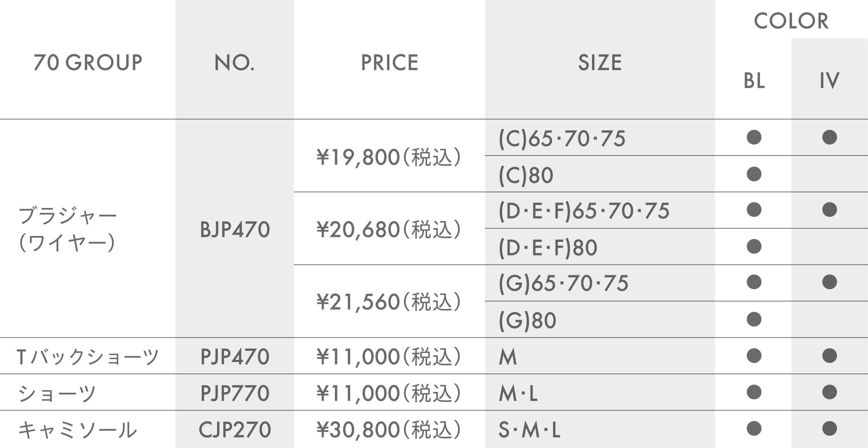Click the PRICE column header
This screenshot has width=868, height=448.
pos(390,62)
